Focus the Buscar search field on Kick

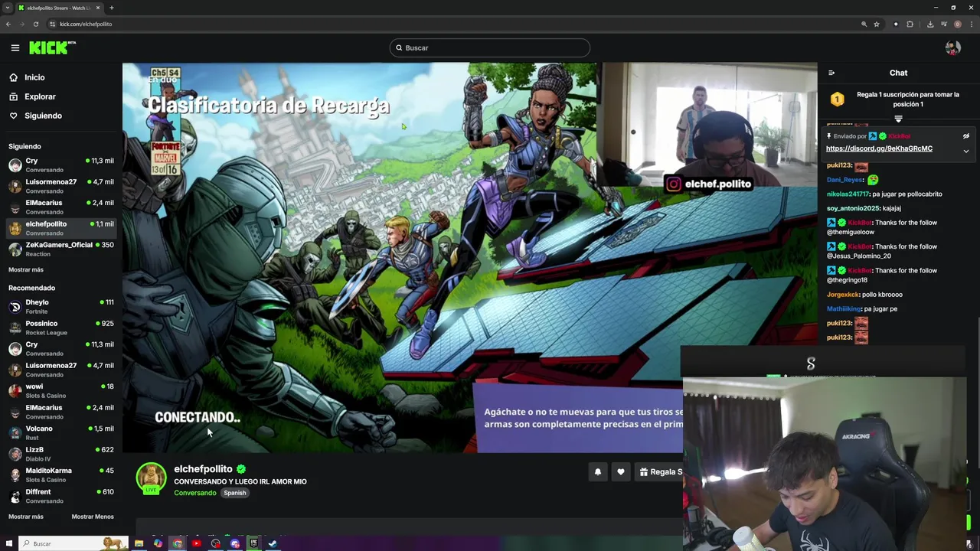(x=490, y=47)
